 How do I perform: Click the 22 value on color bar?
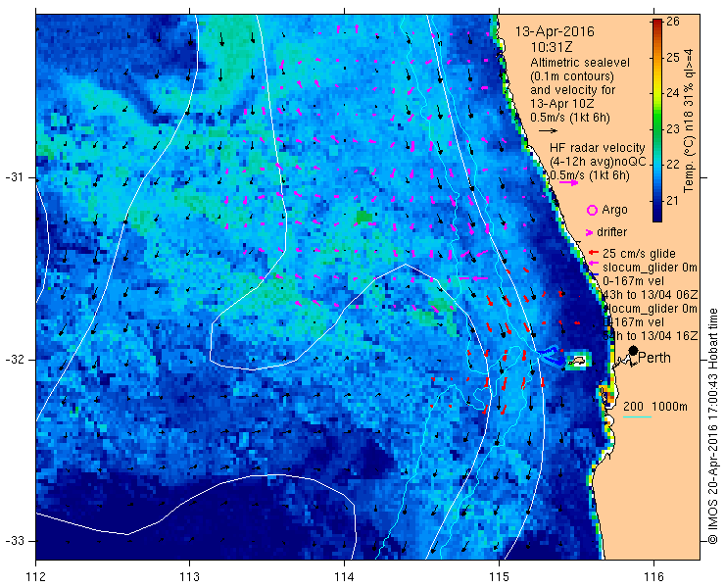(x=673, y=165)
